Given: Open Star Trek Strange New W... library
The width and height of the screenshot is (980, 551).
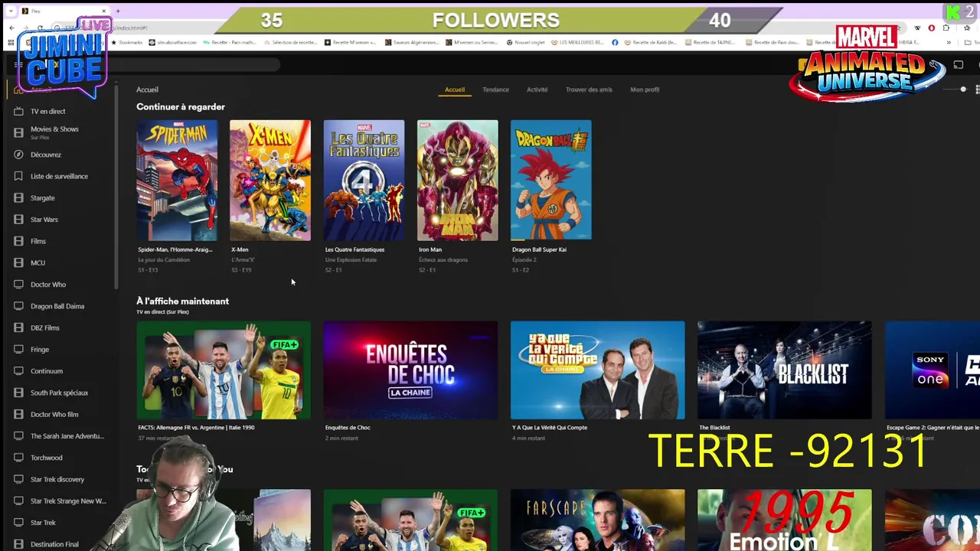Looking at the screenshot, I should point(68,501).
